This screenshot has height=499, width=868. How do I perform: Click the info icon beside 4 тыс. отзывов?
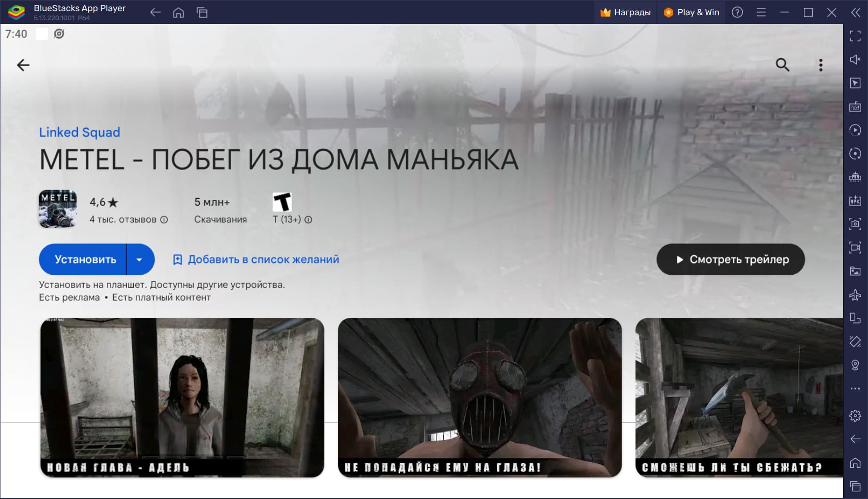pos(164,220)
